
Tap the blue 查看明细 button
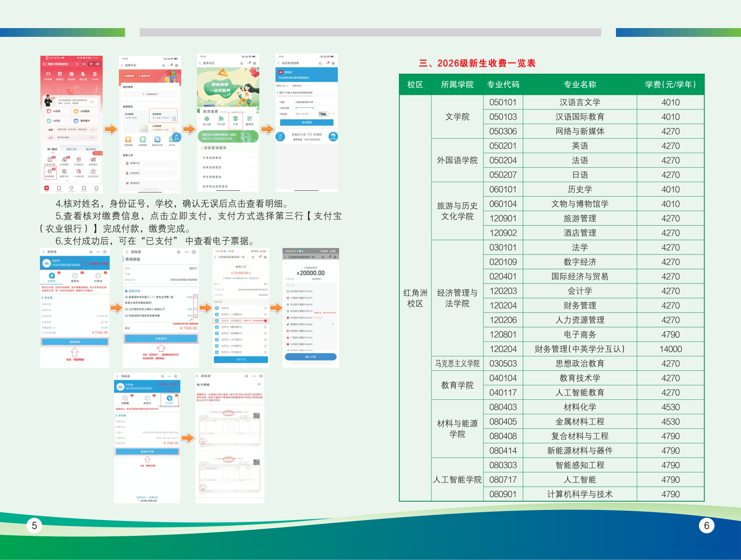(x=75, y=342)
